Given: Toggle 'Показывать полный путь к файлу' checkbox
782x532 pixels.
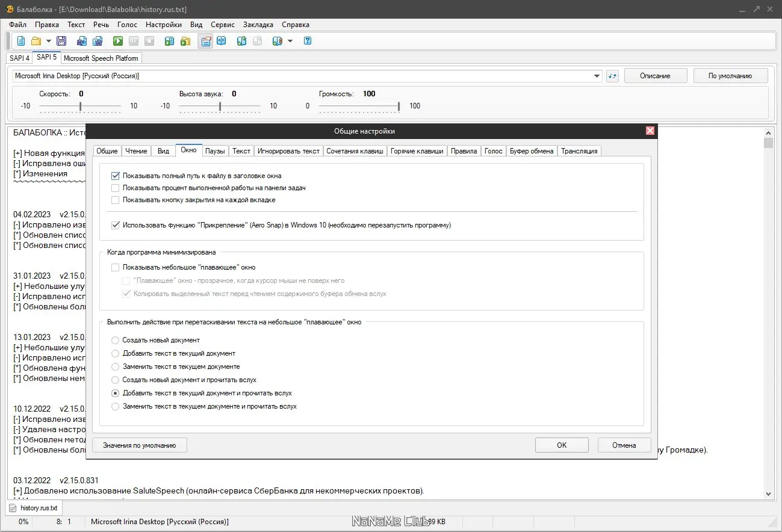Looking at the screenshot, I should point(115,176).
